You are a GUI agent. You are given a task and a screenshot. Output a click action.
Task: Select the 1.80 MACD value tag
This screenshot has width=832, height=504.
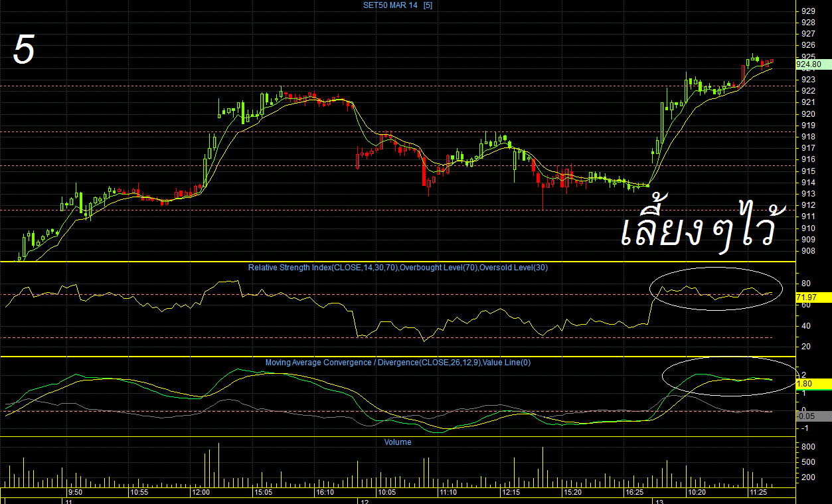813,384
